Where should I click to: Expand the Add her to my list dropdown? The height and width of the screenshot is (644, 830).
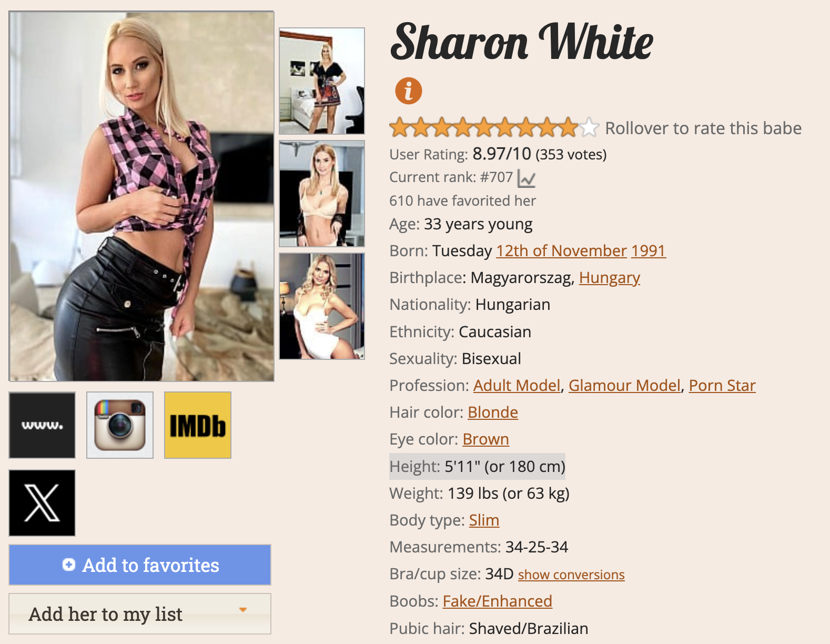click(140, 614)
